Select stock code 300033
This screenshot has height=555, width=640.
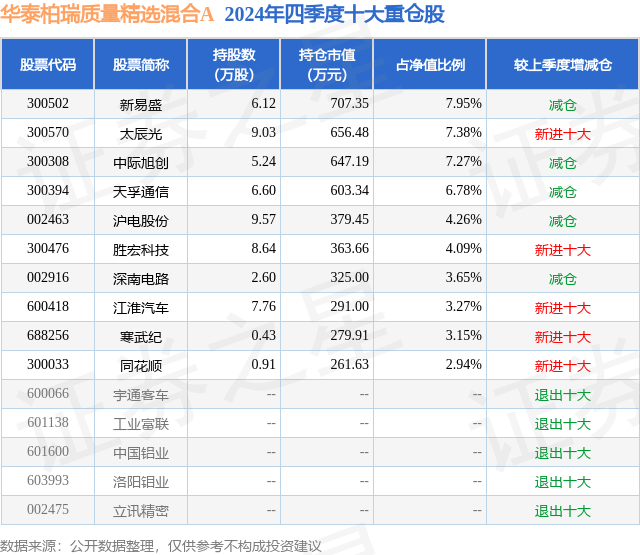(x=48, y=364)
